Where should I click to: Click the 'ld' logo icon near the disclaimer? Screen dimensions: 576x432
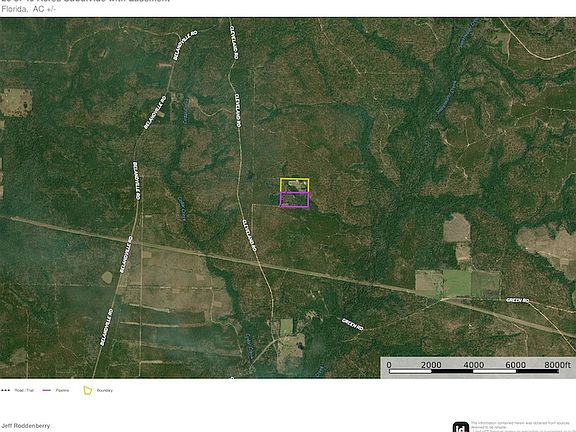click(x=461, y=427)
